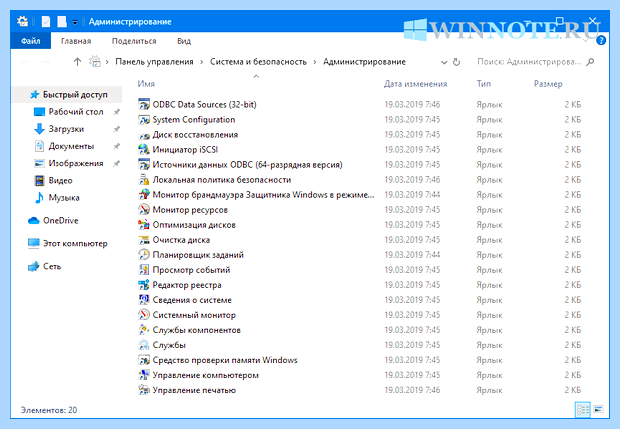Select Музыка in navigation pane
The width and height of the screenshot is (620, 429).
coord(64,198)
